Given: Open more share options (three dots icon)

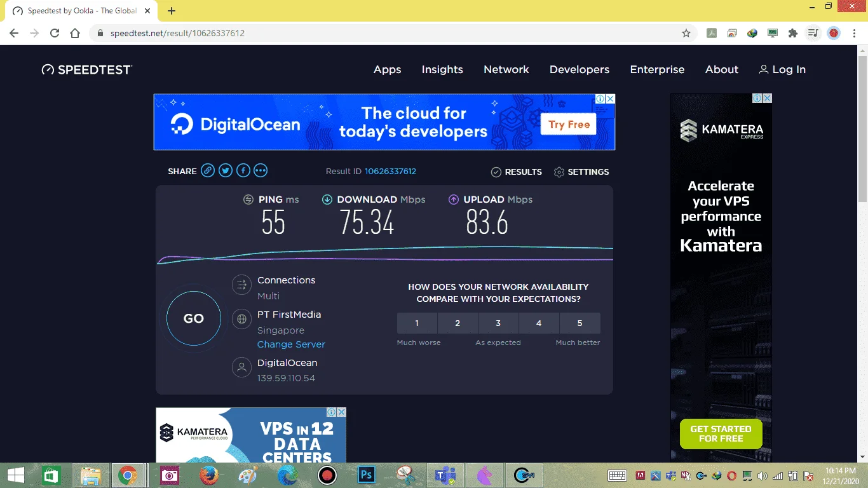Looking at the screenshot, I should pyautogui.click(x=261, y=170).
